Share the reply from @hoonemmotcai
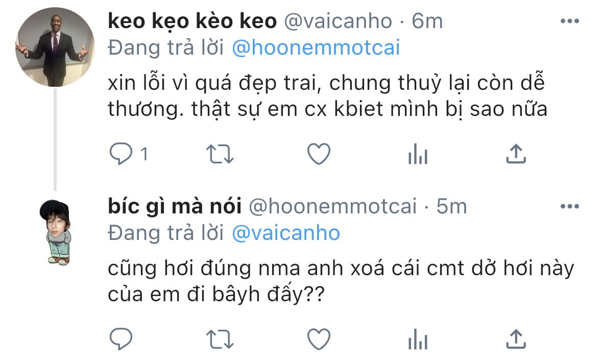The image size is (601, 364). pos(516,339)
